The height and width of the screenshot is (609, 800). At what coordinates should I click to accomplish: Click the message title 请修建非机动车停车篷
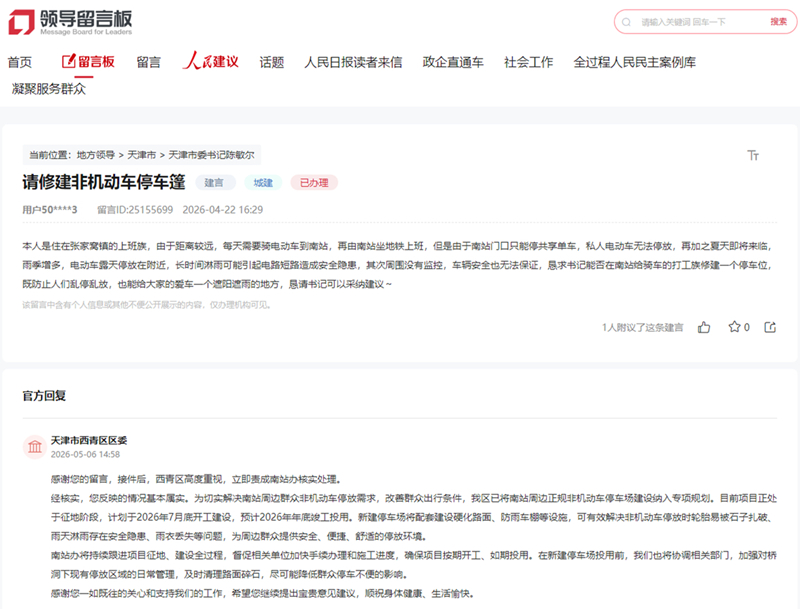[x=104, y=182]
